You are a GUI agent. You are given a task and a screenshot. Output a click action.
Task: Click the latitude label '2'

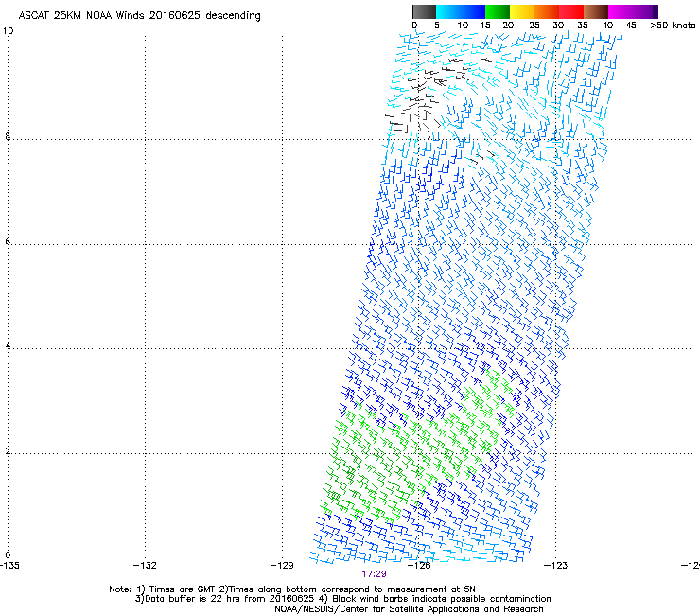click(8, 451)
